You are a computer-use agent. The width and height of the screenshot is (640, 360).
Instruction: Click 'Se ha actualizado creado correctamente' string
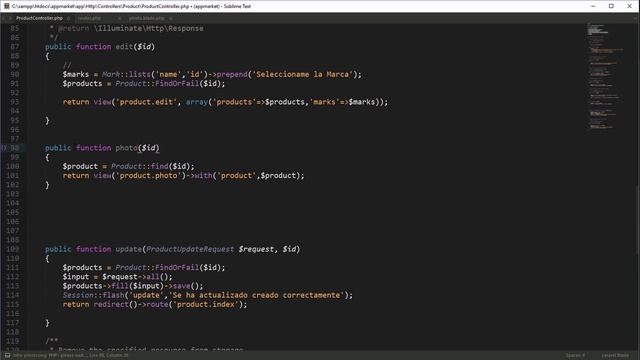(256, 295)
